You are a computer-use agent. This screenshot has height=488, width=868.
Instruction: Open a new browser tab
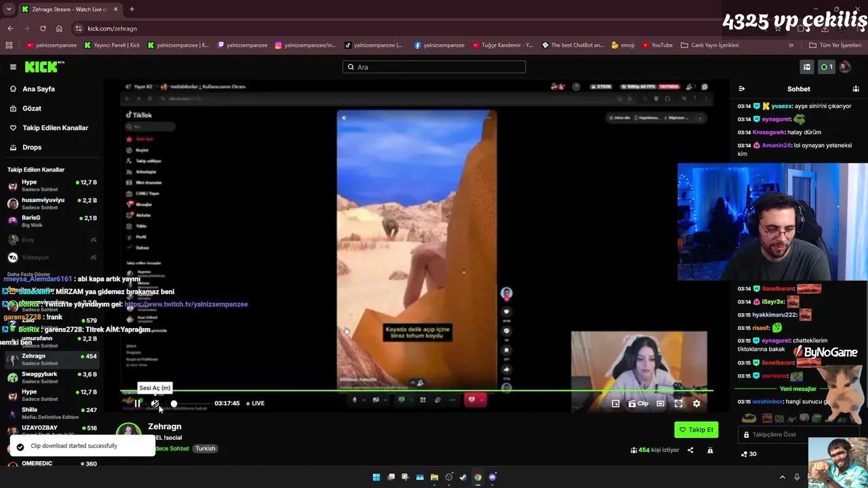click(x=132, y=9)
